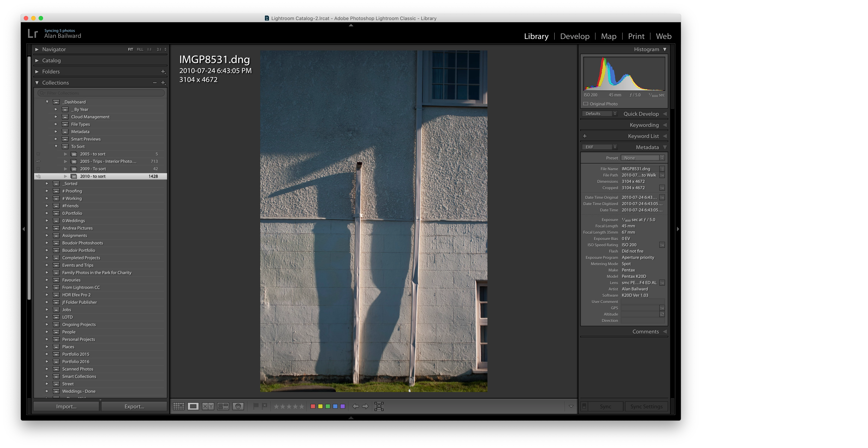
Task: Open Compare view (X|Y)
Action: coord(208,406)
